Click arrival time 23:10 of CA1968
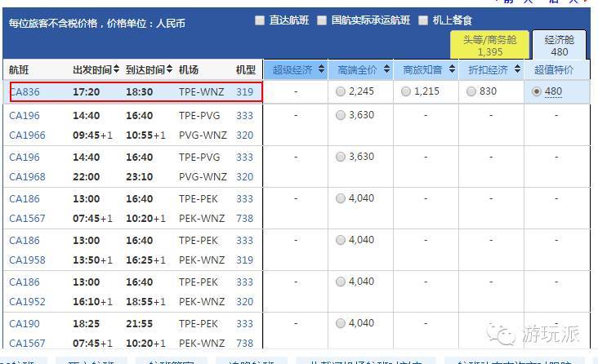This screenshot has width=598, height=364. coord(139,177)
